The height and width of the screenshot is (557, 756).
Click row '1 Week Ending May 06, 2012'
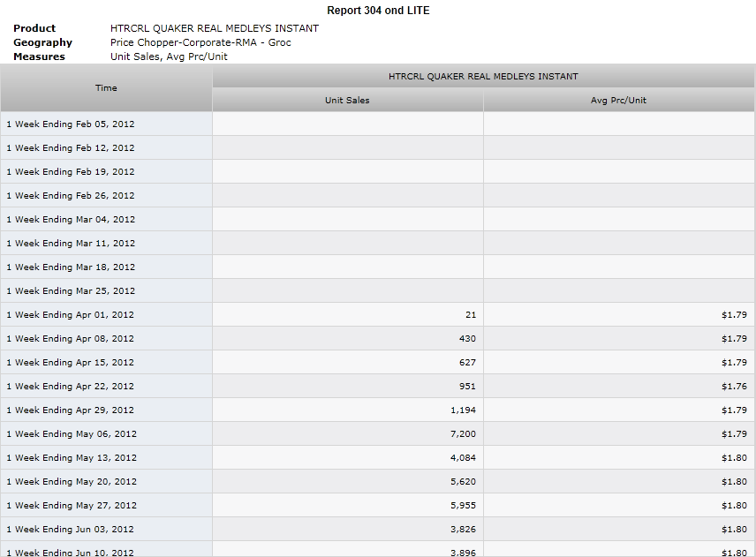point(377,434)
